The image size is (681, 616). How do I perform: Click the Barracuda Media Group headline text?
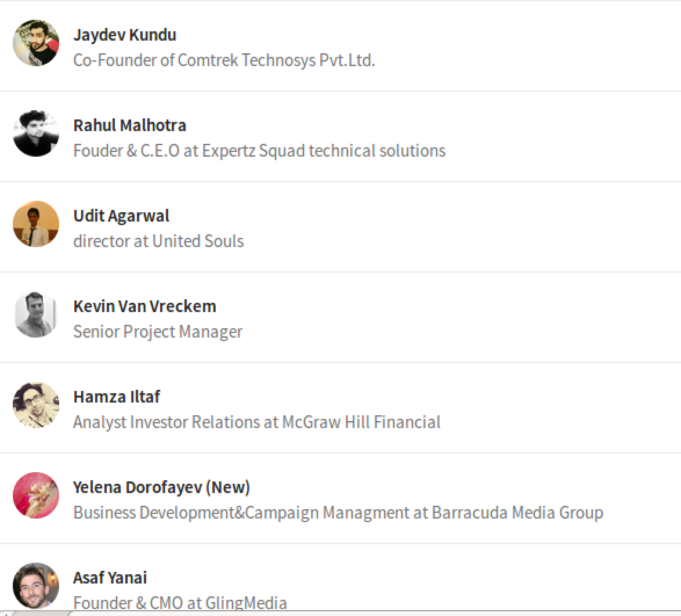click(x=338, y=513)
